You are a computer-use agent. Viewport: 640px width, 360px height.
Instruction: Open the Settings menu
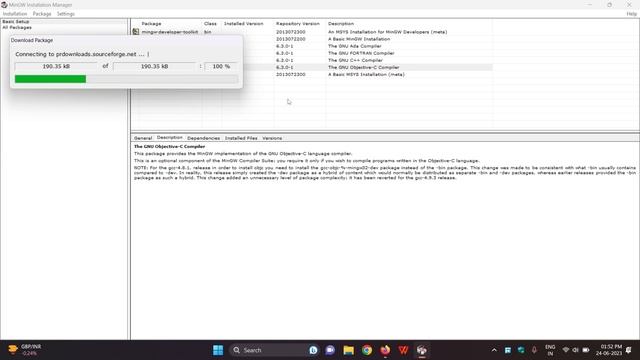point(66,14)
